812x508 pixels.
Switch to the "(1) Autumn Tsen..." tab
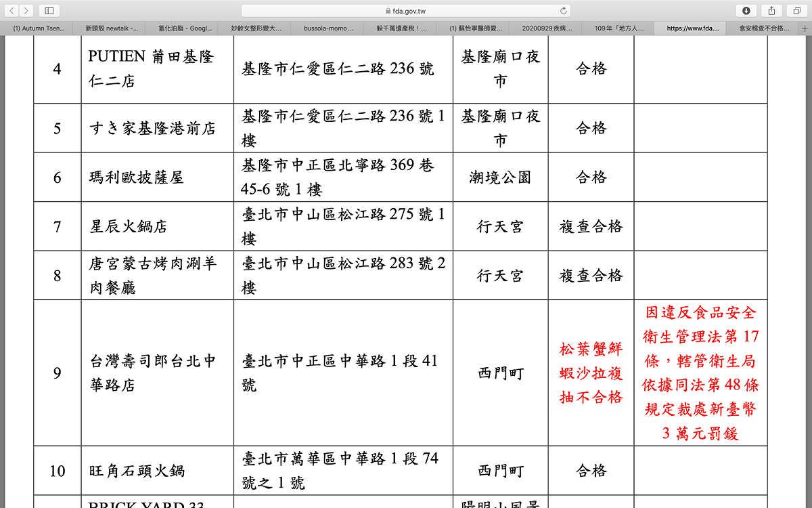(37, 28)
